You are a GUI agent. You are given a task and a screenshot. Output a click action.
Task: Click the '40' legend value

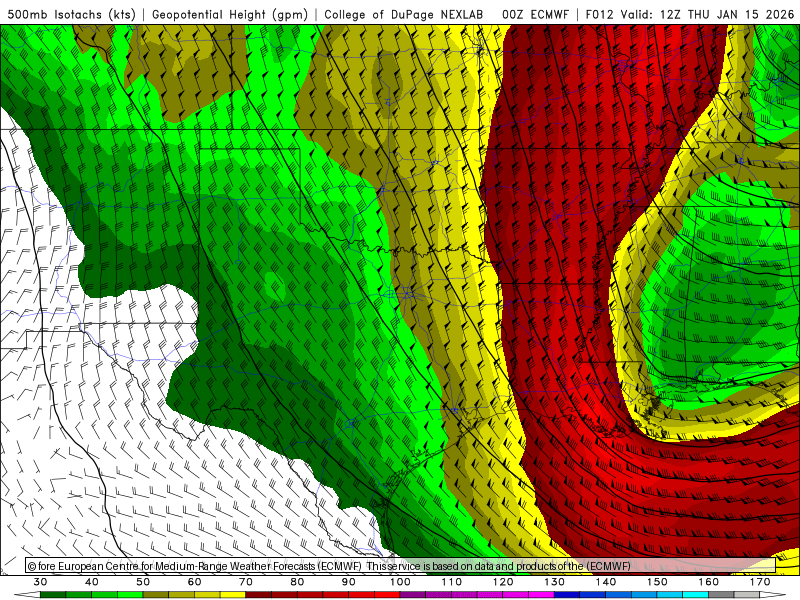pyautogui.click(x=92, y=582)
